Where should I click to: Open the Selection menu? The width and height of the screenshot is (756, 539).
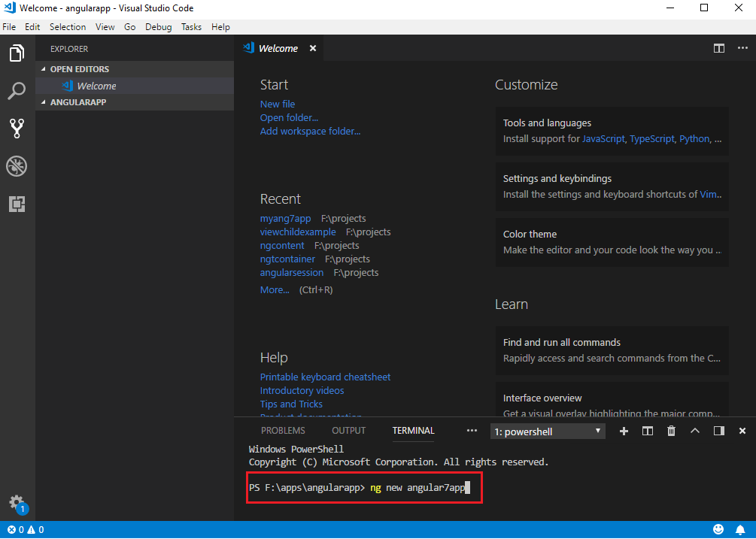click(68, 27)
